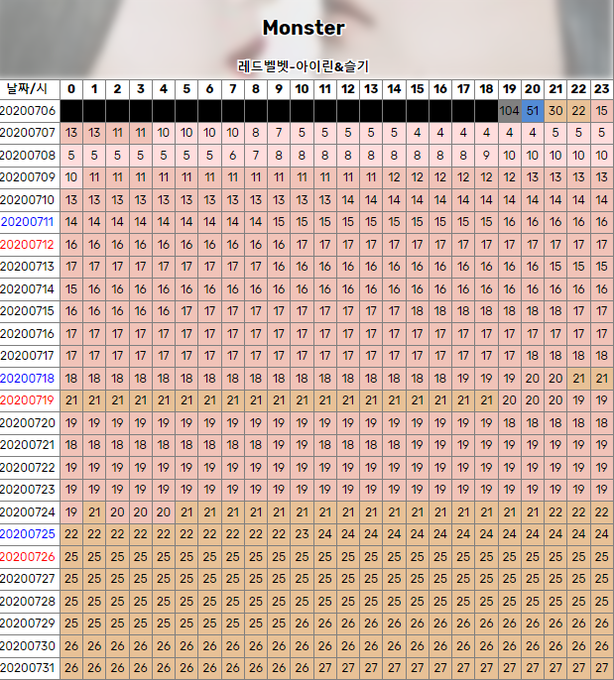
Task: Click the date label "20200714"
Action: coord(28,289)
